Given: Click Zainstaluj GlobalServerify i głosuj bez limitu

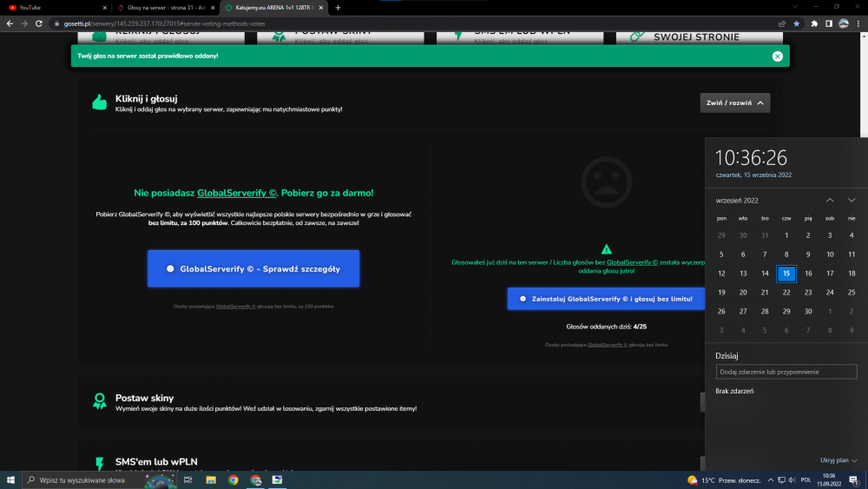Looking at the screenshot, I should point(606,299).
